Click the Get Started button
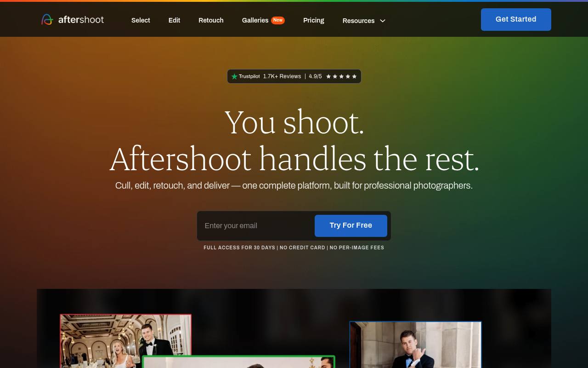Screen dimensions: 588x368 tap(516, 19)
